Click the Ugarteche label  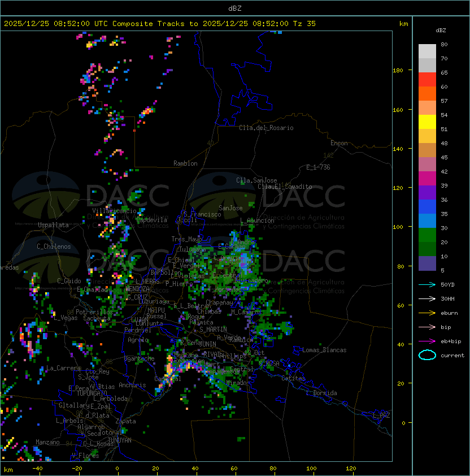pyautogui.click(x=140, y=358)
